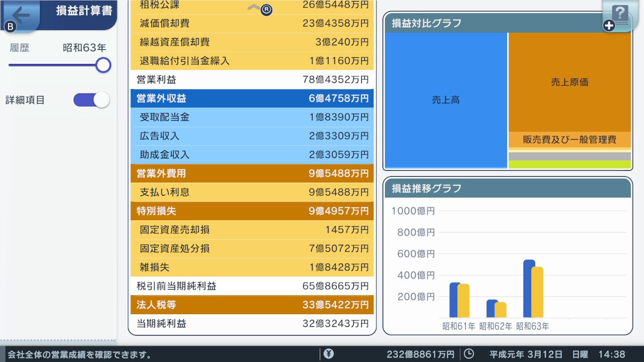Viewport: 644px width, 362px height.
Task: Click the 税引前当期純利益 row
Action: pyautogui.click(x=252, y=286)
